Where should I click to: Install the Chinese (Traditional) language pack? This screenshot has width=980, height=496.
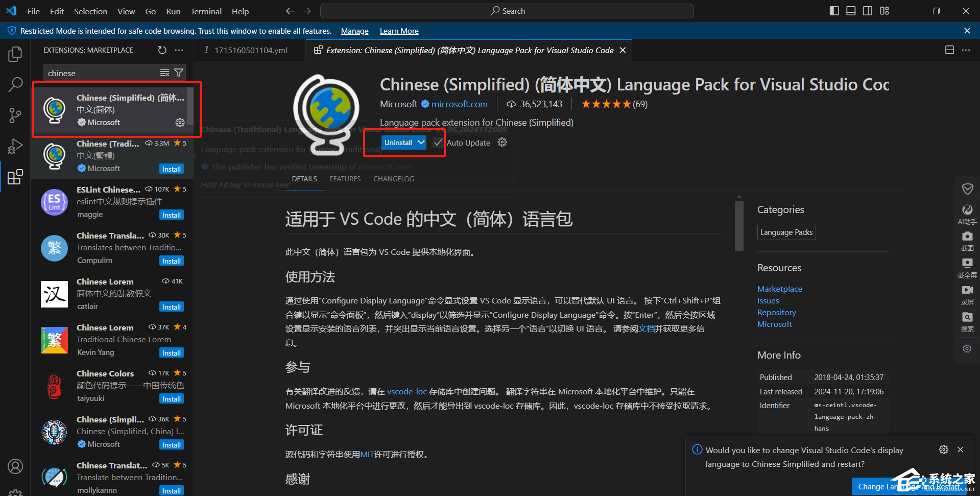[171, 169]
